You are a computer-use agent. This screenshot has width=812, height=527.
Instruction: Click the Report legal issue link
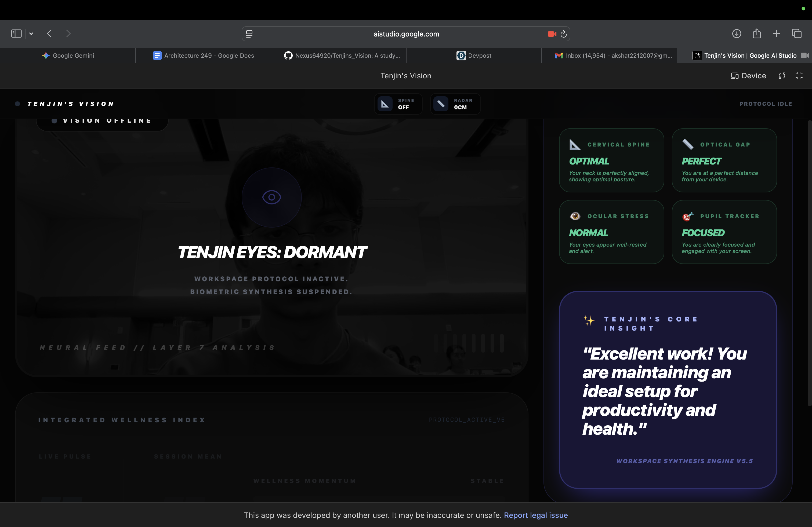[536, 515]
